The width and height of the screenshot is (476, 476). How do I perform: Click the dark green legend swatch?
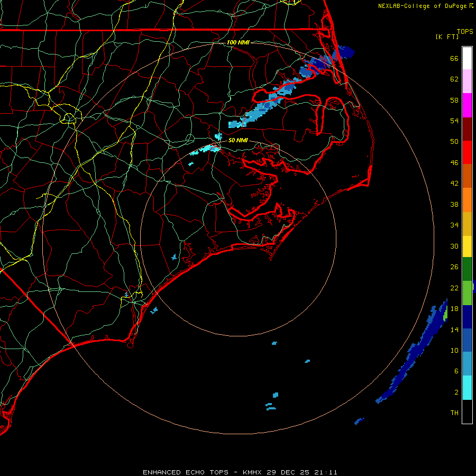[x=467, y=269]
